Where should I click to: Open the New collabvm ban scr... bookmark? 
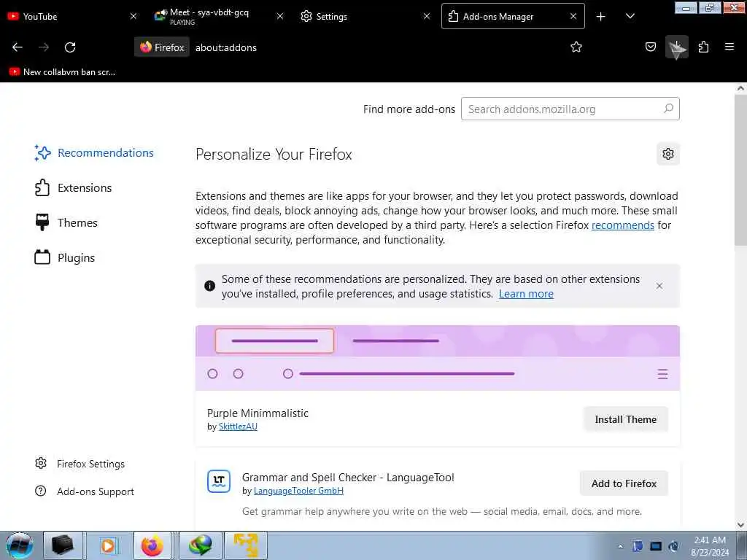click(x=62, y=72)
